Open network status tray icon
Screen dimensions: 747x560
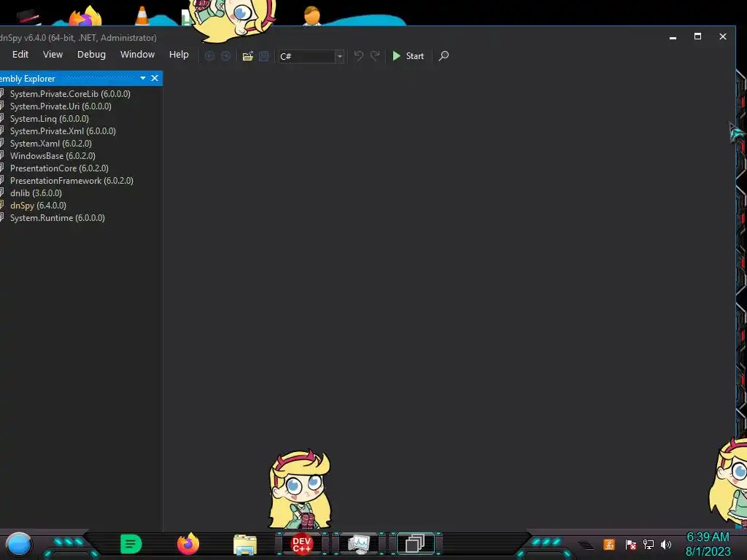[649, 544]
